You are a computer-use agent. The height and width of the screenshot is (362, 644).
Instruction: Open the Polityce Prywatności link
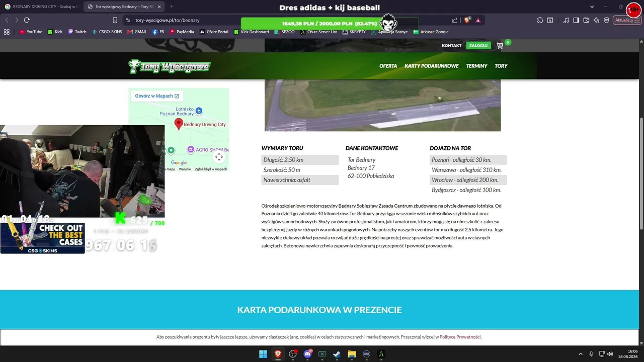tap(460, 337)
